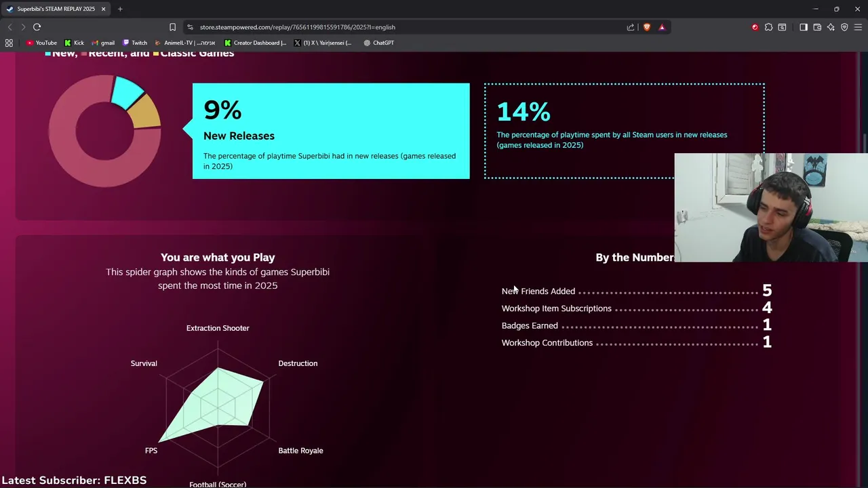
Task: Click the Survival graph label
Action: coord(144,363)
